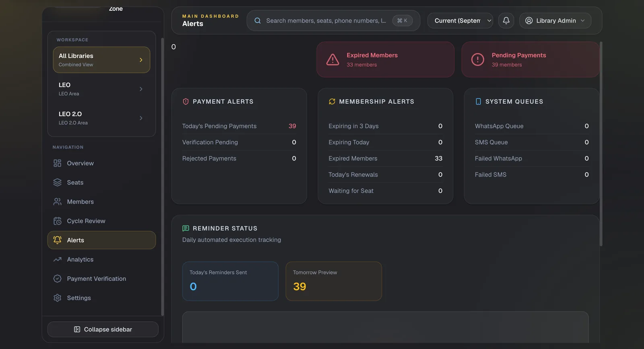Click the Waiting for Seat row
Image resolution: width=644 pixels, height=349 pixels.
coord(385,191)
